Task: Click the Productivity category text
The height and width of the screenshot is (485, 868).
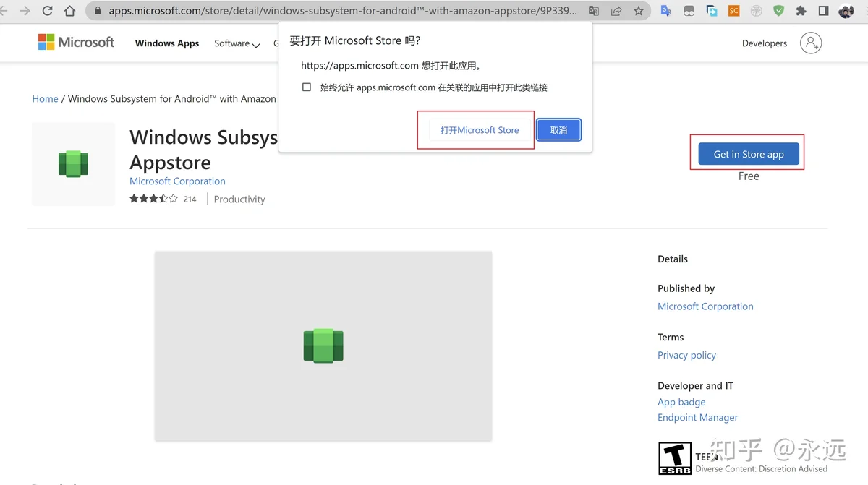Action: point(239,199)
